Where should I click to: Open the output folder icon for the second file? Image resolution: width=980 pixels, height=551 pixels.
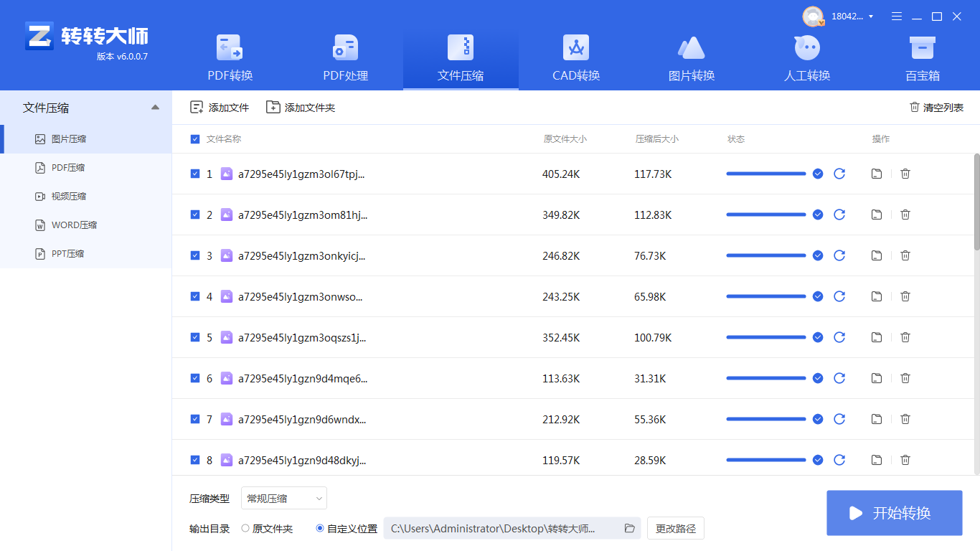[876, 214]
